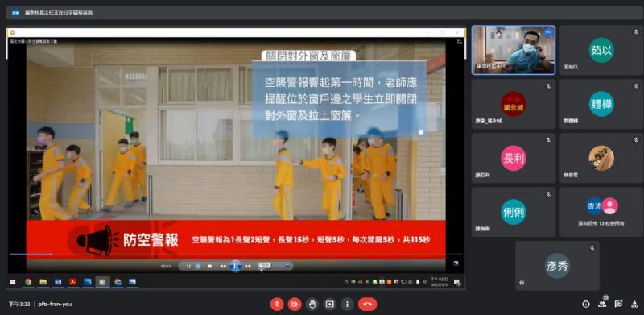Raise hand in the meeting
Screen dimensions: 644x315
click(x=312, y=305)
